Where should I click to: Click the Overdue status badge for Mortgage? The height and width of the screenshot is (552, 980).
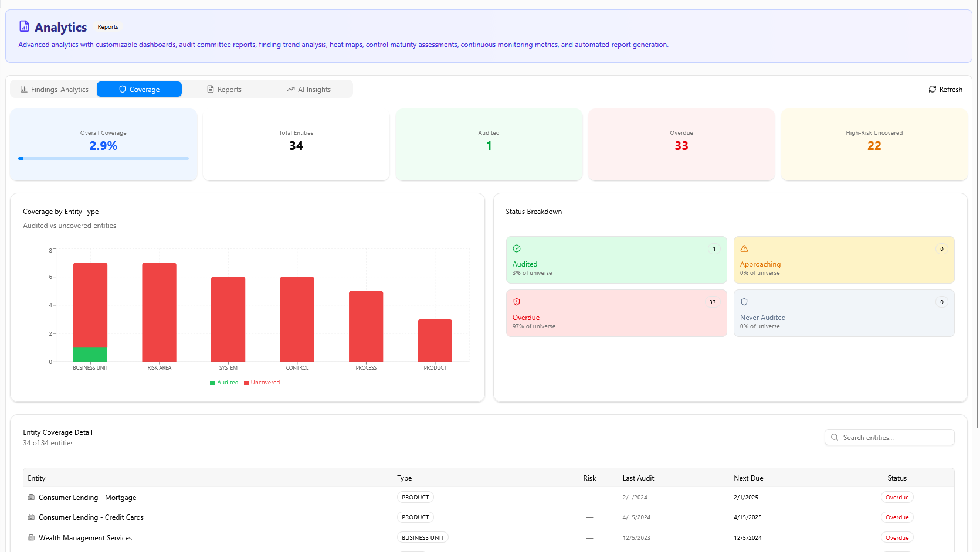[x=897, y=498]
